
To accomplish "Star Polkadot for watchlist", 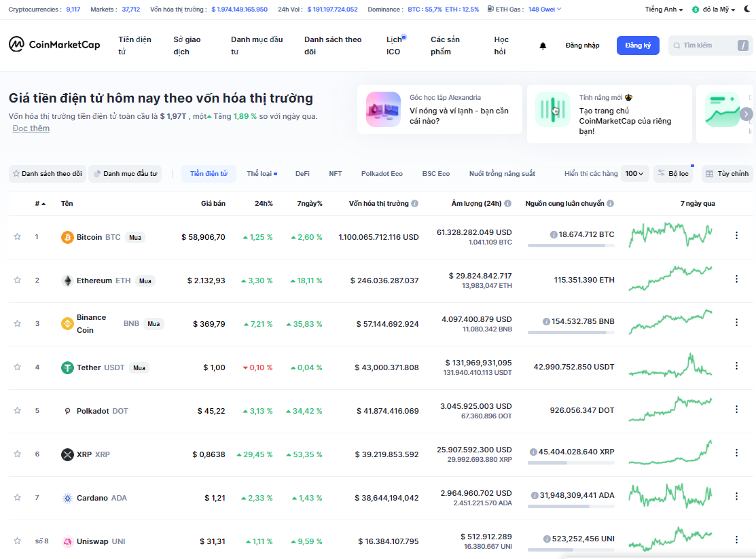I will pyautogui.click(x=18, y=410).
